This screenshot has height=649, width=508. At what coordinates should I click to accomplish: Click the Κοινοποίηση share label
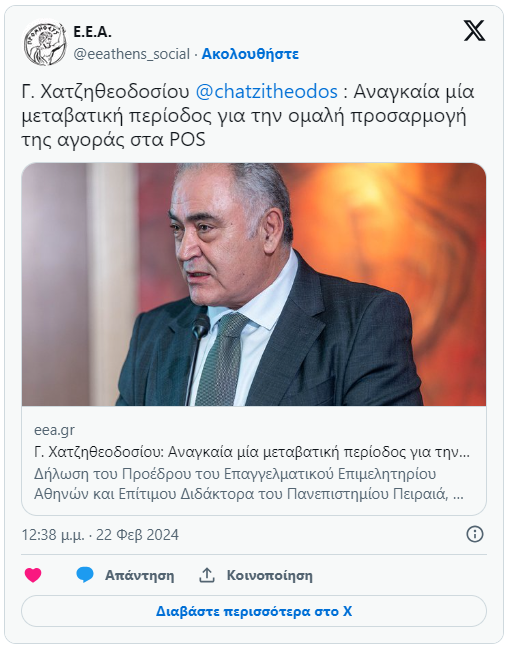270,575
